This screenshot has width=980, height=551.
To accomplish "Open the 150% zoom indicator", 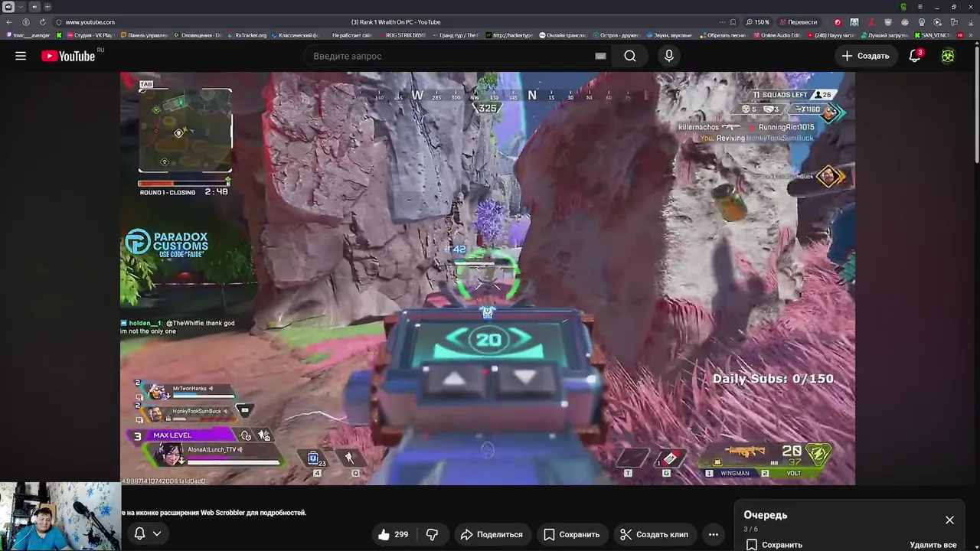I will (x=757, y=22).
